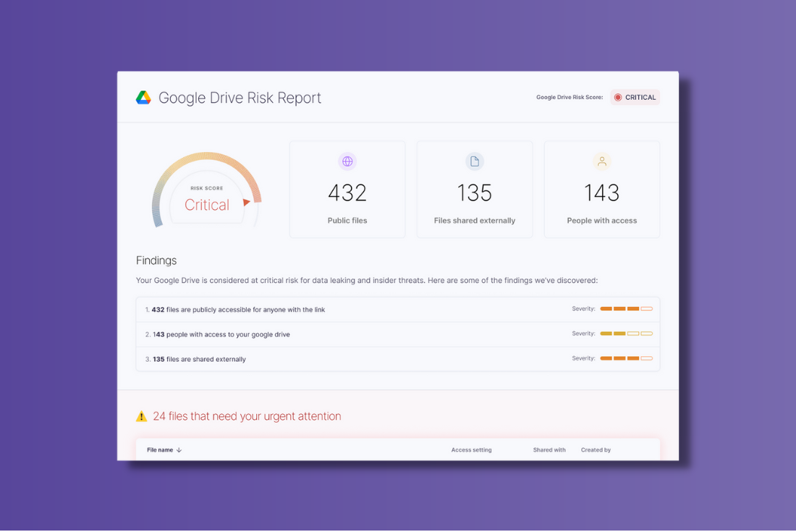The width and height of the screenshot is (796, 532).
Task: Click the Google Drive logo icon
Action: pos(143,98)
